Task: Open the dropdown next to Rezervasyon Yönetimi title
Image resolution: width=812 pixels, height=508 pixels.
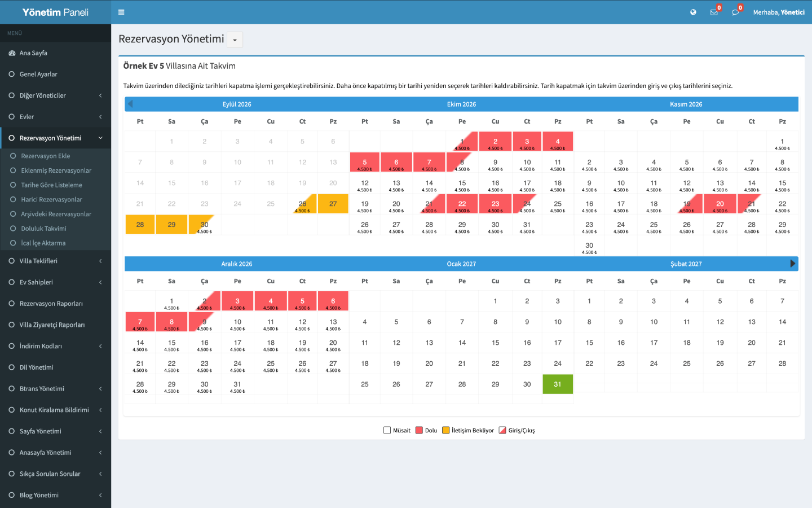Action: pos(235,40)
